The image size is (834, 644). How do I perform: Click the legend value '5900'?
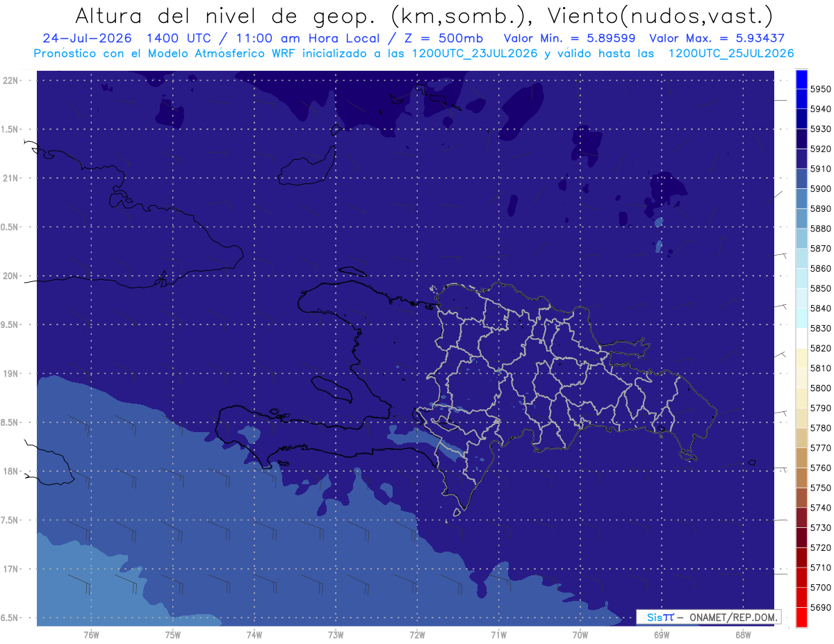click(820, 189)
